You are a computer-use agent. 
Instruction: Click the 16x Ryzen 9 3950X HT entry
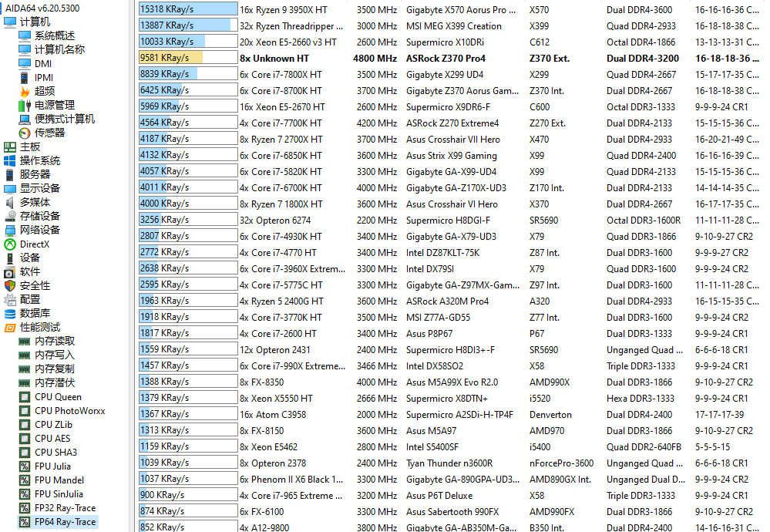284,10
